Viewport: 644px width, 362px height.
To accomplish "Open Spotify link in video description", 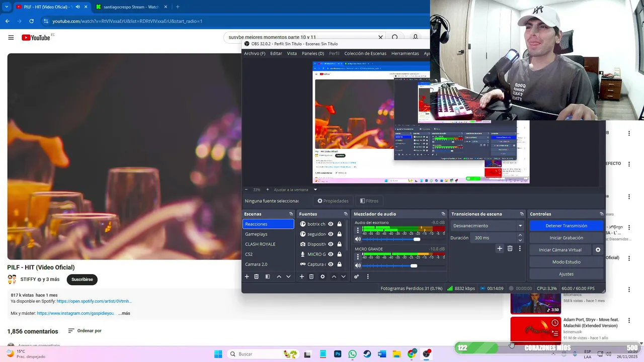I will (x=94, y=301).
